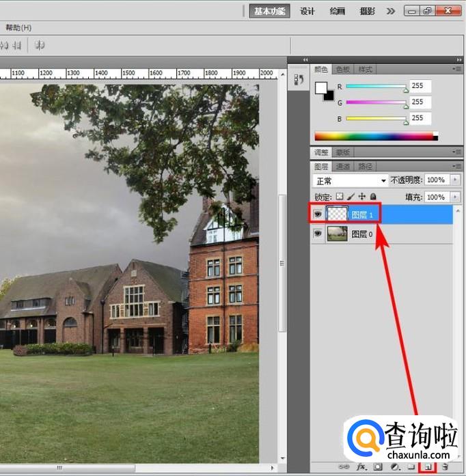Open the 帮助(H) menu
Viewport: 466px width, 476px height.
click(18, 27)
